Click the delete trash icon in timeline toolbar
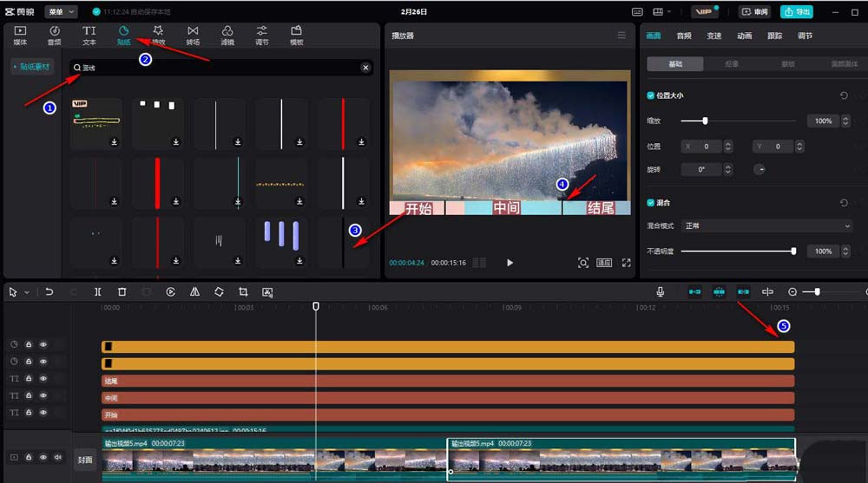The height and width of the screenshot is (483, 868). pyautogui.click(x=122, y=292)
